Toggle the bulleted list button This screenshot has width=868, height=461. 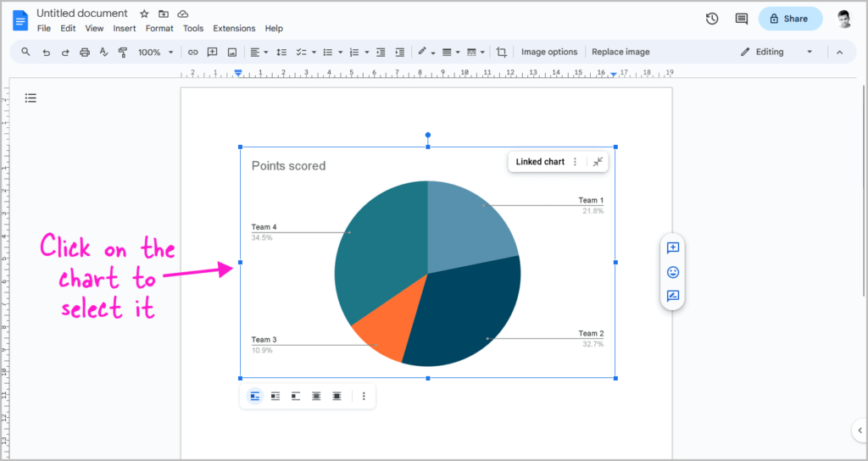click(328, 52)
